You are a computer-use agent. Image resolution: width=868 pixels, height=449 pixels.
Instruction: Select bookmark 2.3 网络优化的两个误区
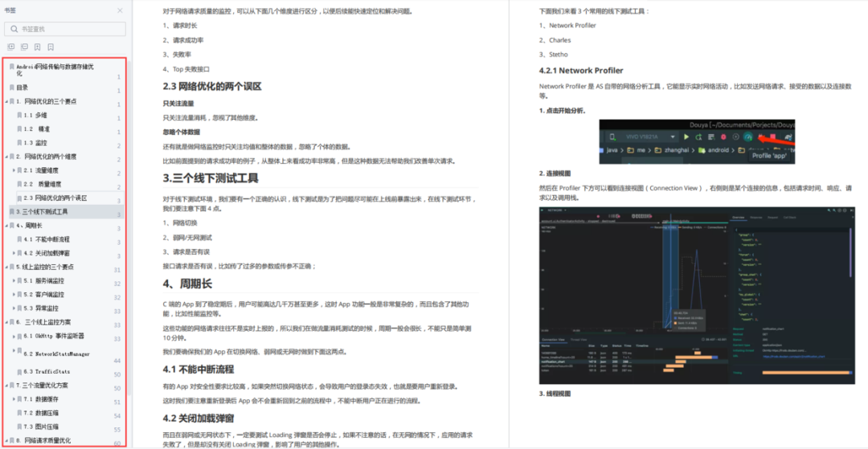pos(55,198)
